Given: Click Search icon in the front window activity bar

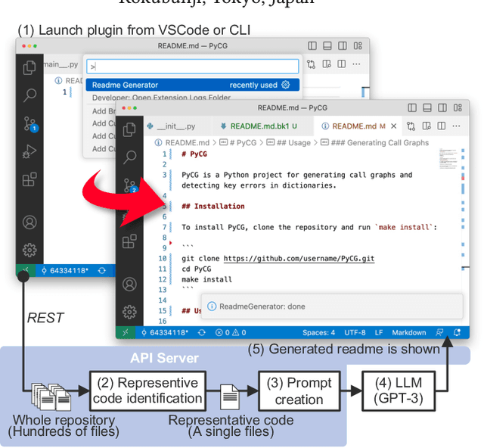Looking at the screenshot, I should [129, 157].
